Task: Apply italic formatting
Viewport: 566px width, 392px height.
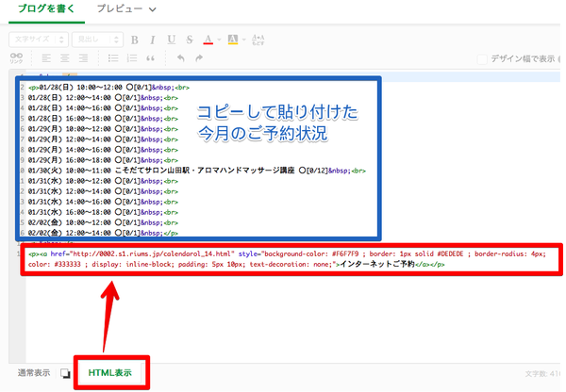Action: click(152, 40)
